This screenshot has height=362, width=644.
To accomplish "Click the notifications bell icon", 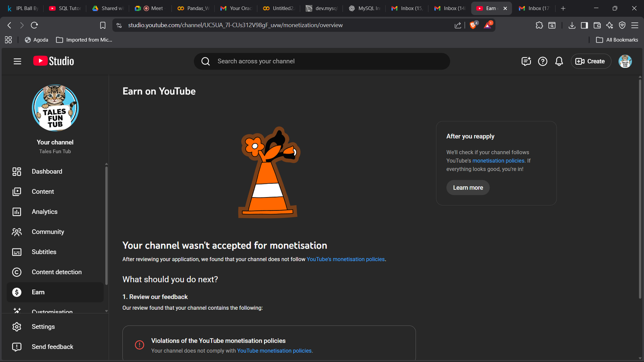I will pos(559,61).
